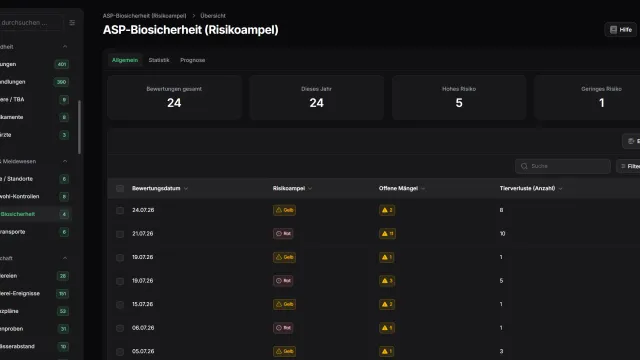Viewport: 640px width, 360px height.
Task: Tick the checkbox for the 15.07.26 row
Action: pos(120,304)
